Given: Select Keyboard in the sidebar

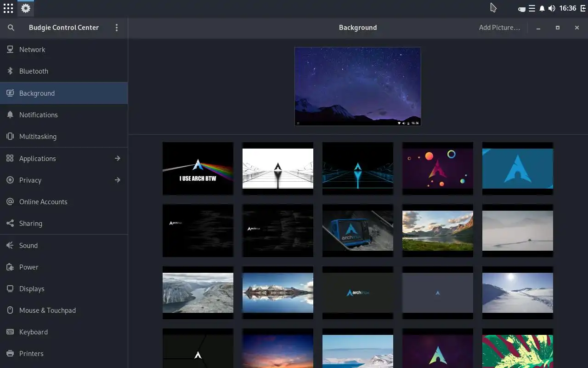Looking at the screenshot, I should pyautogui.click(x=64, y=332).
